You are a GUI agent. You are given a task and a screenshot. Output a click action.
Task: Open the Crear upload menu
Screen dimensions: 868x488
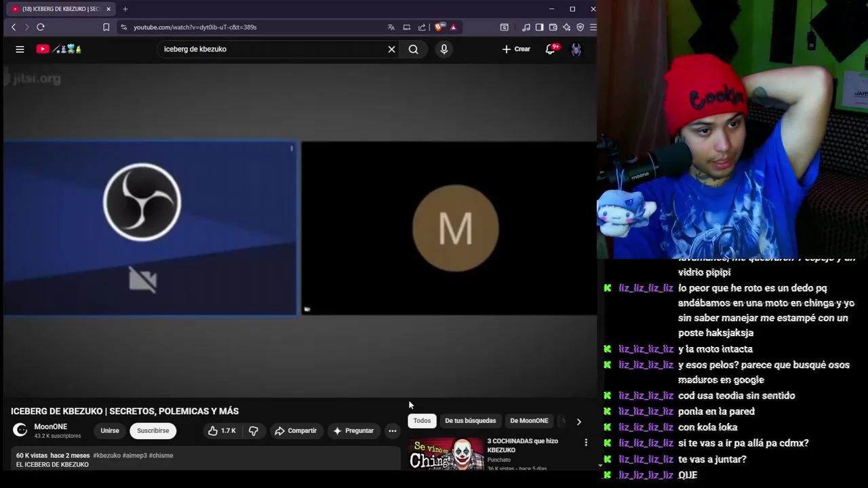pyautogui.click(x=516, y=49)
